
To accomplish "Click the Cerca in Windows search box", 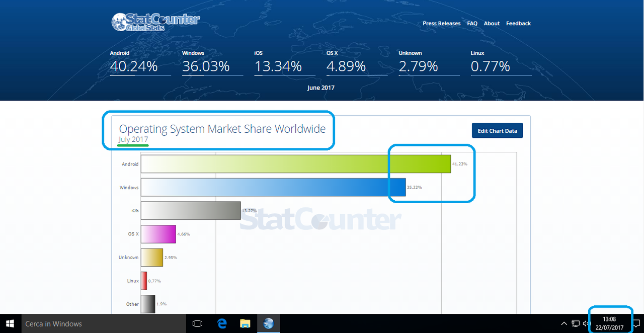I will (103, 323).
